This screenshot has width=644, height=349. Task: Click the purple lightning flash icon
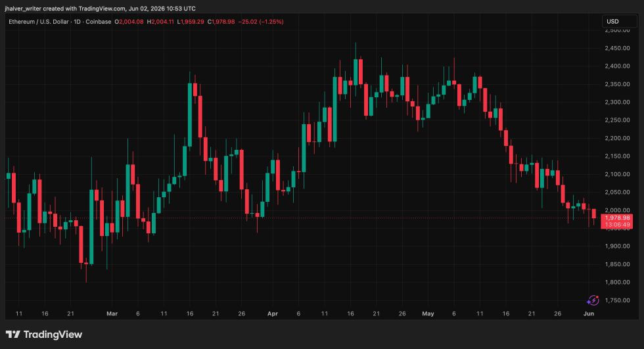[x=593, y=300]
